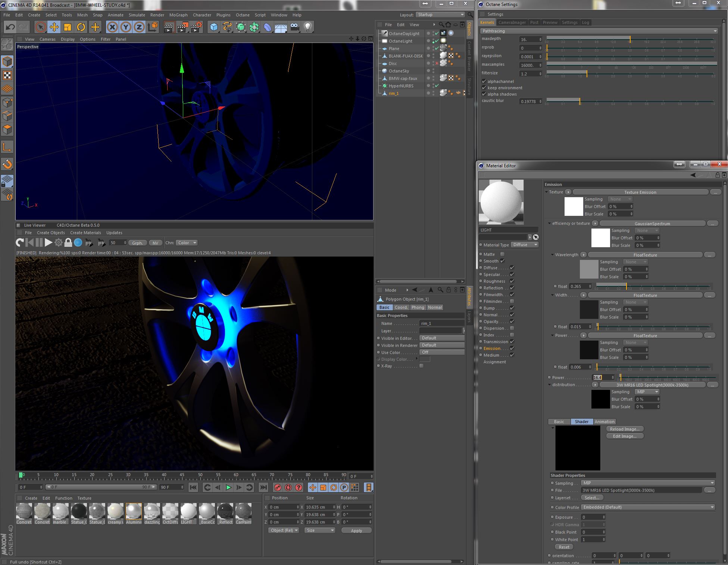Enable the X-Ray checkbox

(422, 366)
